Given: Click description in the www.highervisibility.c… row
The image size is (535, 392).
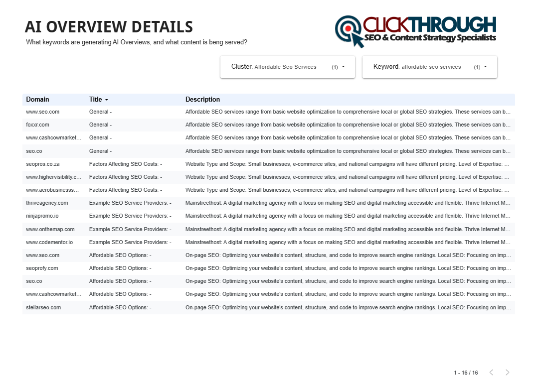Looking at the screenshot, I should pyautogui.click(x=348, y=177).
